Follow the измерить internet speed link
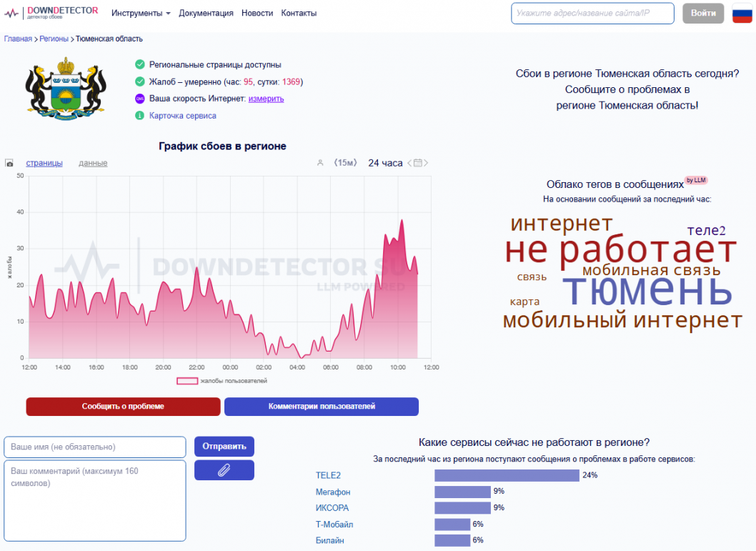Viewport: 756px width, 551px height. pyautogui.click(x=266, y=99)
